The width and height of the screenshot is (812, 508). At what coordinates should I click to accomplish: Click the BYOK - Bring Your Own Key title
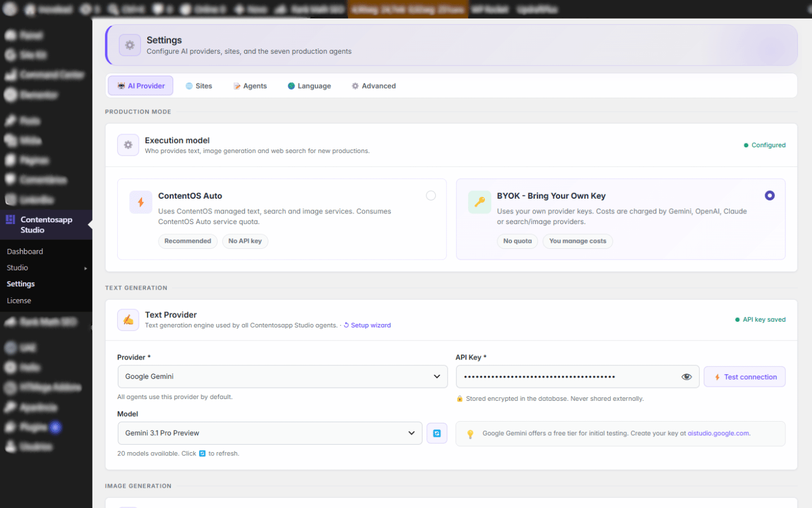551,196
